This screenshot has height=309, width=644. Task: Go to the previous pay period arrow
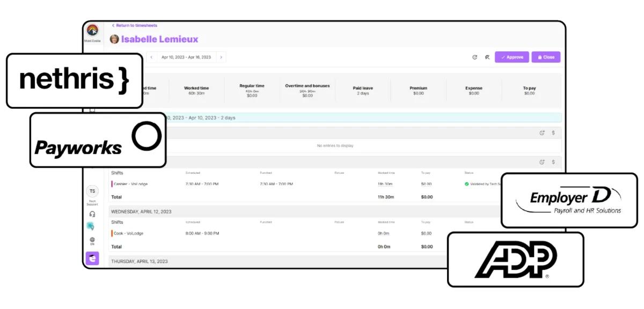pos(151,57)
